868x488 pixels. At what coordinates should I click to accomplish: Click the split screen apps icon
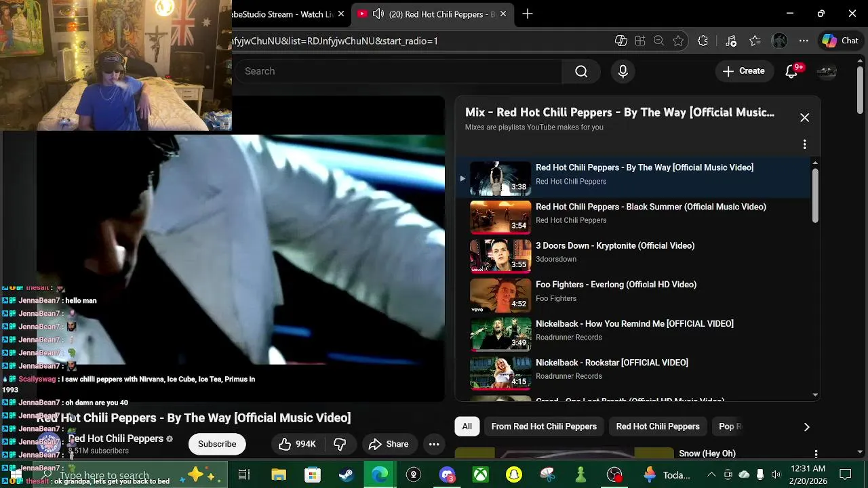pyautogui.click(x=639, y=41)
